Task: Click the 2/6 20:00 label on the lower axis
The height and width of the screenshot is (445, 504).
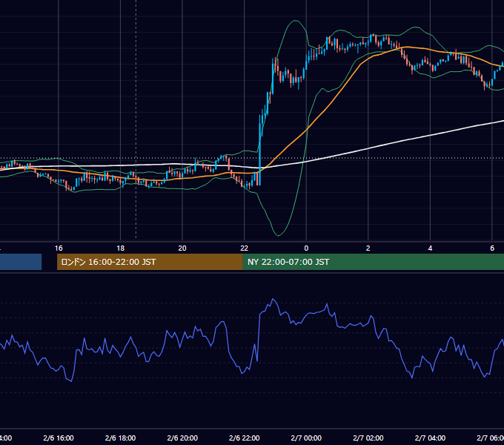Action: 182,438
